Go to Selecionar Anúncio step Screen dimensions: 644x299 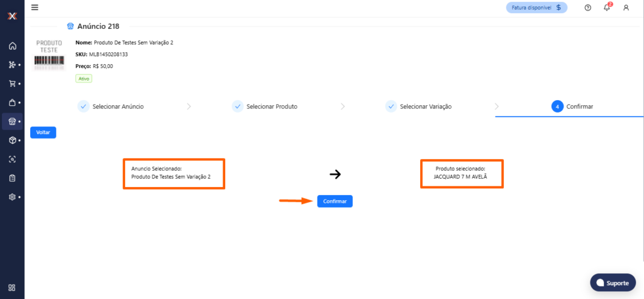point(111,106)
